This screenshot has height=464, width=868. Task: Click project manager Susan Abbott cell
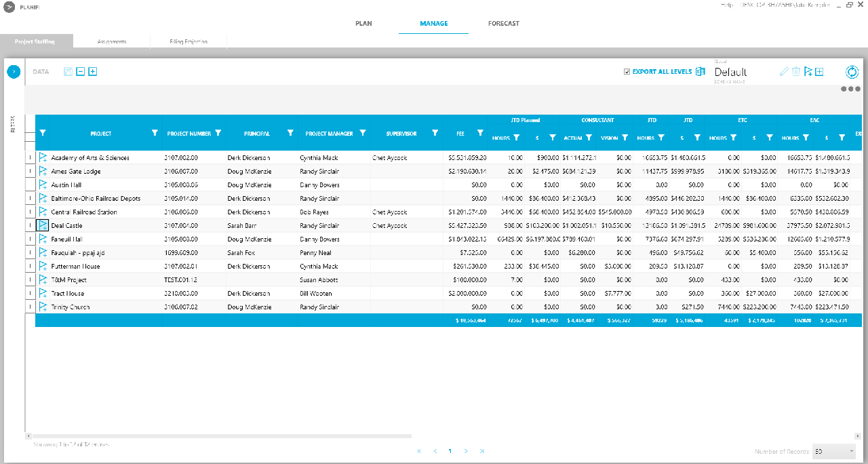334,279
